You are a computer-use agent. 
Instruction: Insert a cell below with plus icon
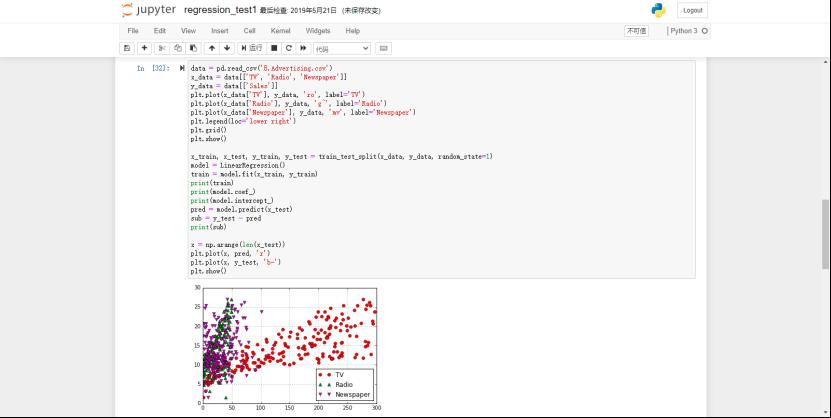click(x=144, y=48)
